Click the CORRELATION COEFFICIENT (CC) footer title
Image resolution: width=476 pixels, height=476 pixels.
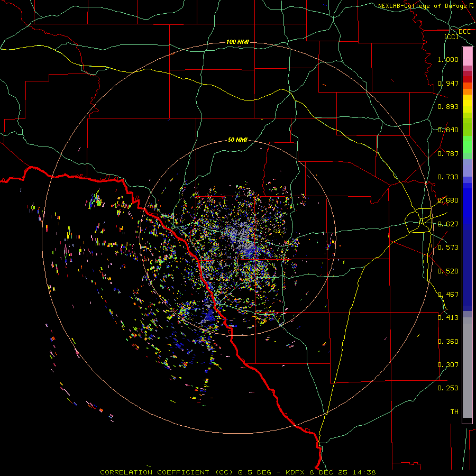[167, 472]
